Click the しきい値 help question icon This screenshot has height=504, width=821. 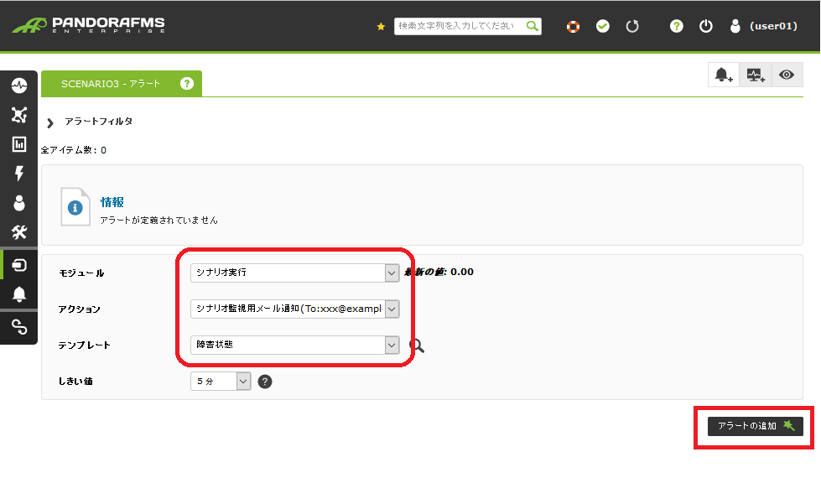click(265, 382)
